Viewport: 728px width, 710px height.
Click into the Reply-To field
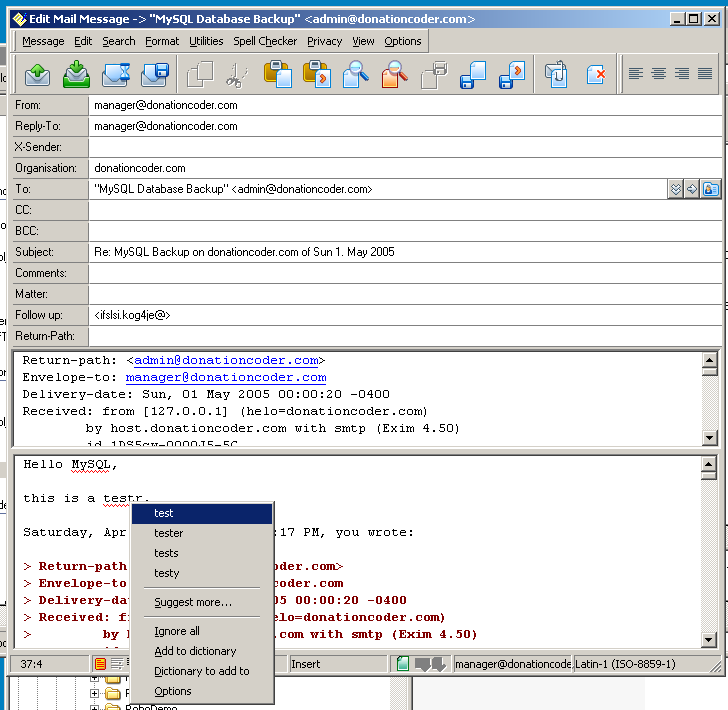point(405,126)
